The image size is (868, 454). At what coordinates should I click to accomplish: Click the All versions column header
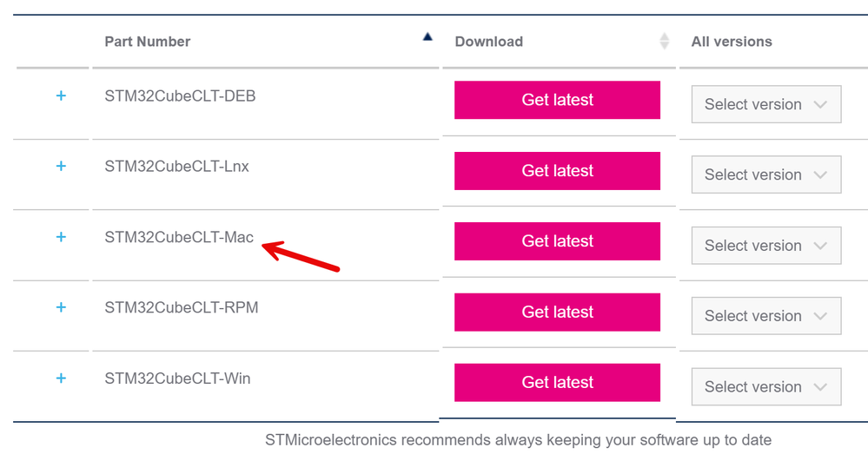732,42
